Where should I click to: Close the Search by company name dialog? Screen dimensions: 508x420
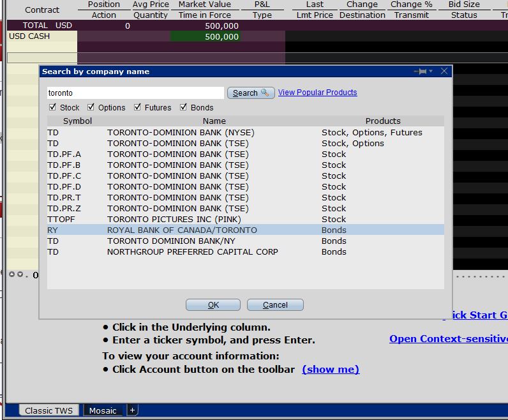click(x=444, y=71)
